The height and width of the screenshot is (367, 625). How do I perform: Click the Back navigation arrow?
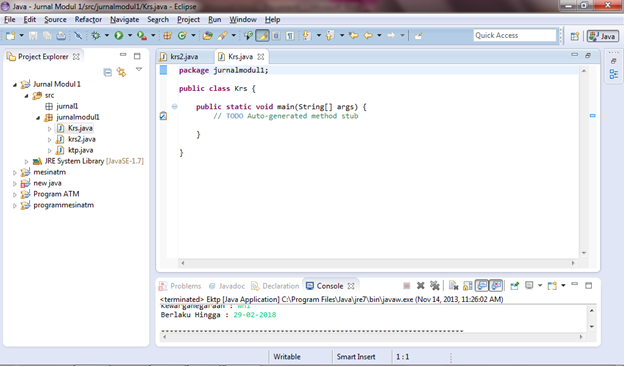pyautogui.click(x=368, y=35)
